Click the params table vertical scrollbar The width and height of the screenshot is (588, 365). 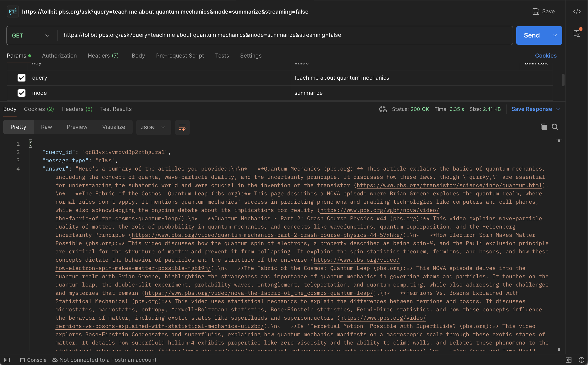563,80
